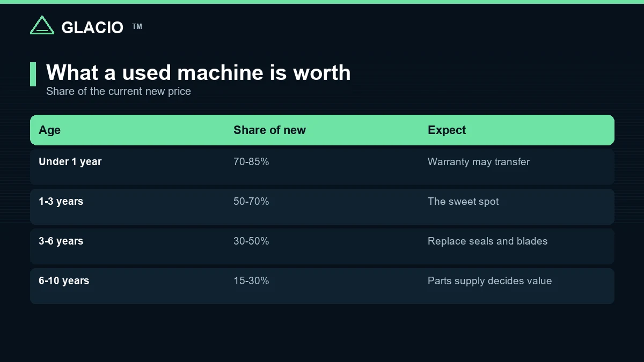The width and height of the screenshot is (644, 362).
Task: Click the '15-30%' share value
Action: point(251,280)
